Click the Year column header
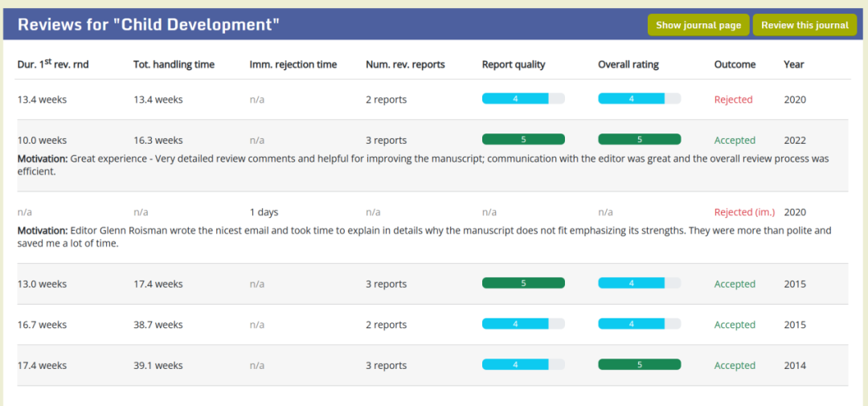This screenshot has width=868, height=406. [x=794, y=65]
